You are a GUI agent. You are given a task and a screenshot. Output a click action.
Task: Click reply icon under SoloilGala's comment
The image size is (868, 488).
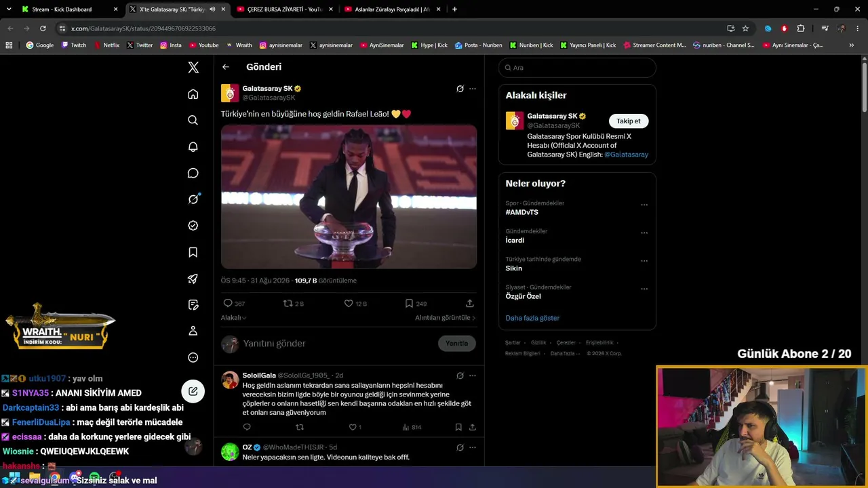[247, 427]
